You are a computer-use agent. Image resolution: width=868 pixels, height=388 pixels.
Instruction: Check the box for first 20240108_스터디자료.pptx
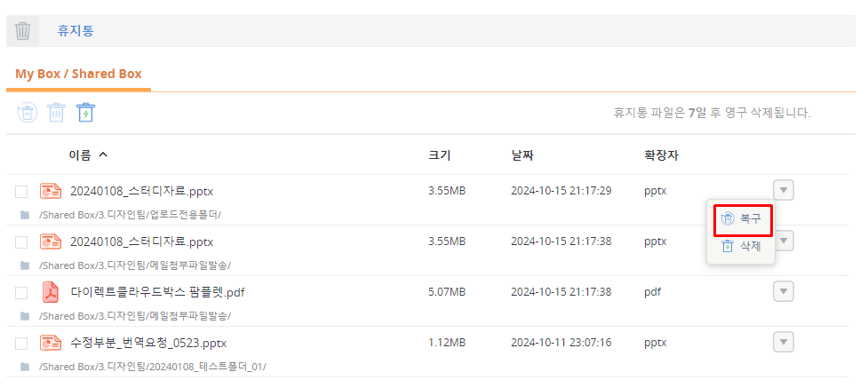[21, 192]
